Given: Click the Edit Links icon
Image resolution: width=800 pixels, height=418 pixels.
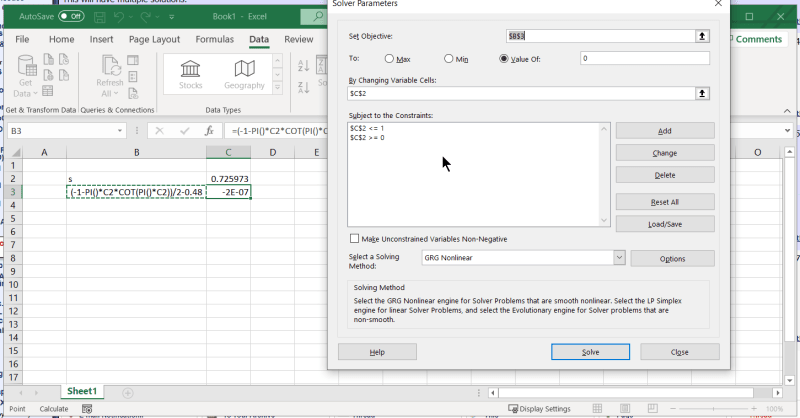Looking at the screenshot, I should (133, 93).
